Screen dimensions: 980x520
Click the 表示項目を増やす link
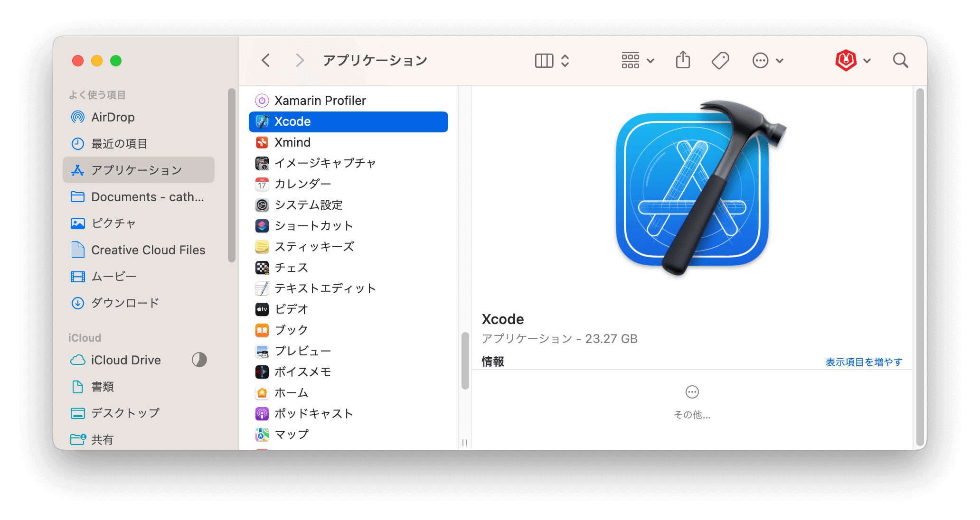863,362
